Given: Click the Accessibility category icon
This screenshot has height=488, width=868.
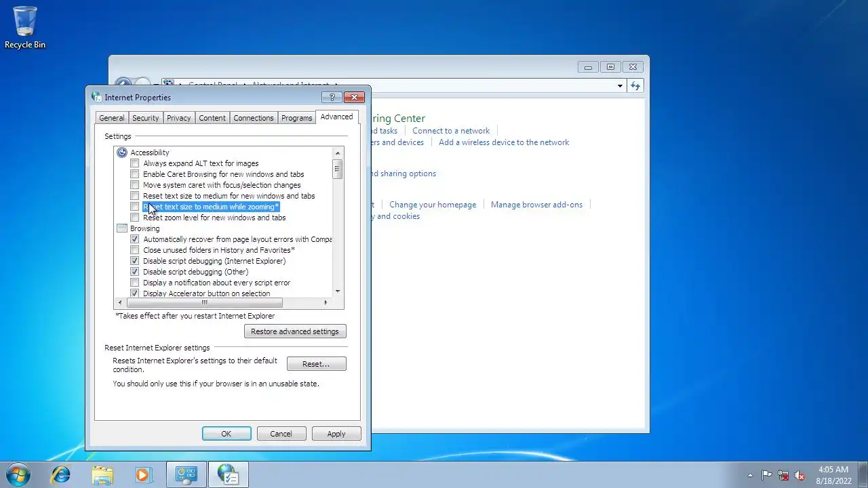Looking at the screenshot, I should [x=122, y=152].
